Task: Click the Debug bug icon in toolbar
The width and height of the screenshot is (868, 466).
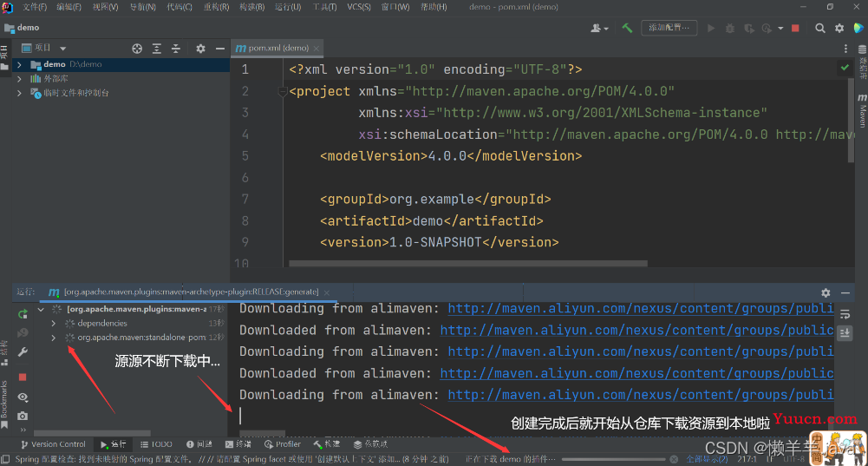Action: click(730, 29)
